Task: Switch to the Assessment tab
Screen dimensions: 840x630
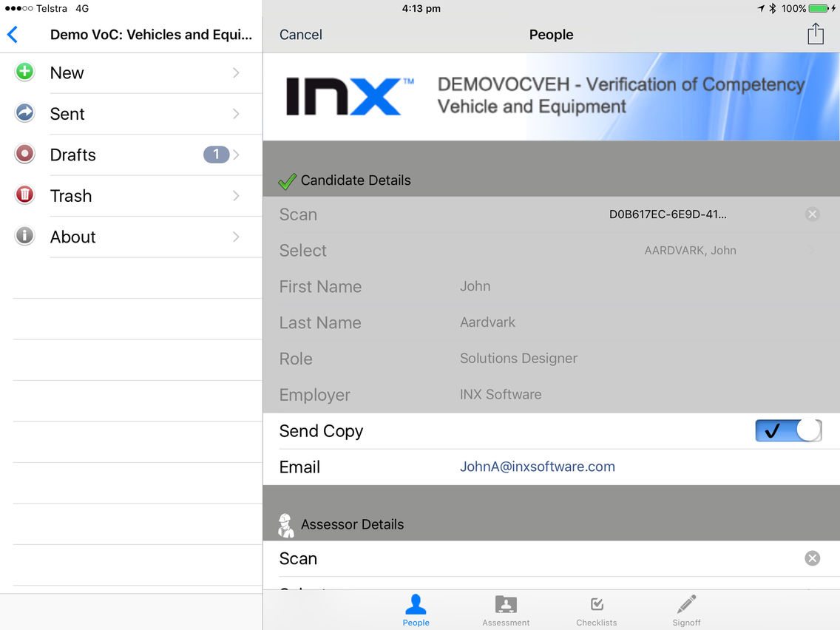Action: 506,611
